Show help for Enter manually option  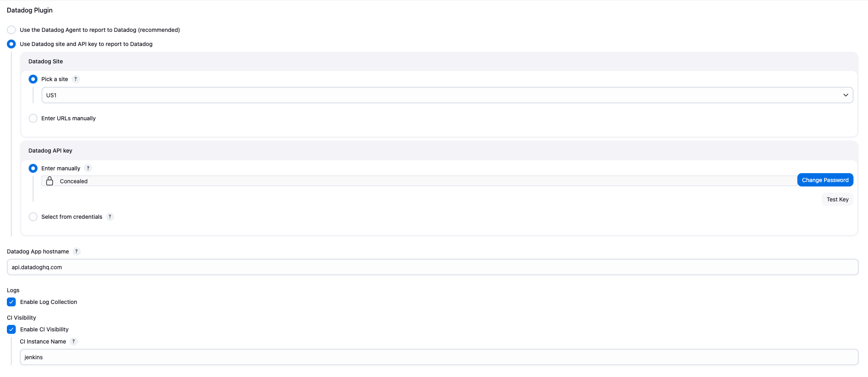click(88, 168)
